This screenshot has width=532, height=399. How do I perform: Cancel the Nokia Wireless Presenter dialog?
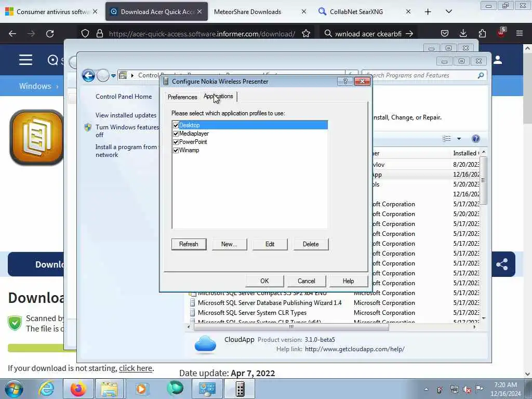[307, 281]
